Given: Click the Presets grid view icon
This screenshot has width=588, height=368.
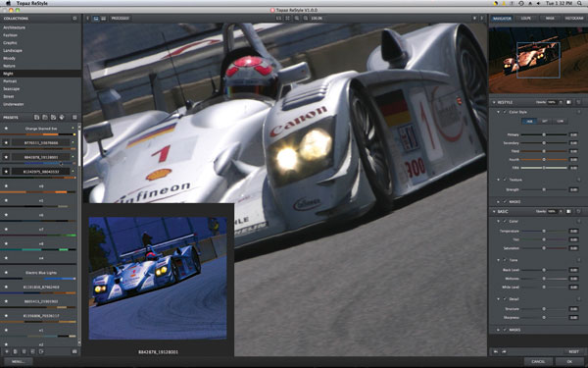Looking at the screenshot, I should point(74,117).
